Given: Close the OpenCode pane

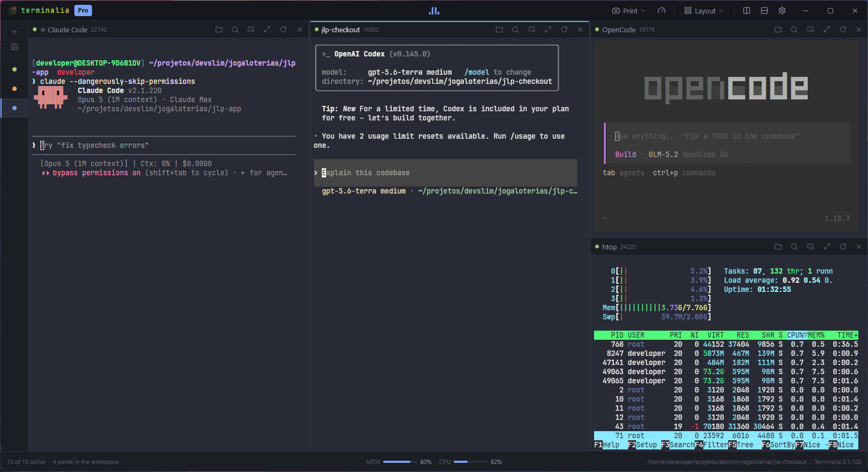Looking at the screenshot, I should click(859, 30).
